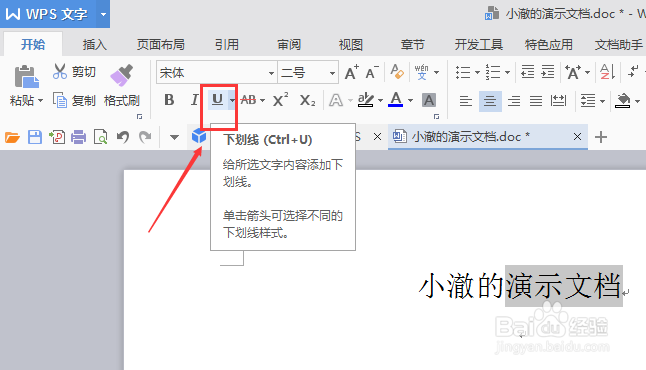This screenshot has height=370, width=646.
Task: Open print preview icon
Action: (x=101, y=137)
